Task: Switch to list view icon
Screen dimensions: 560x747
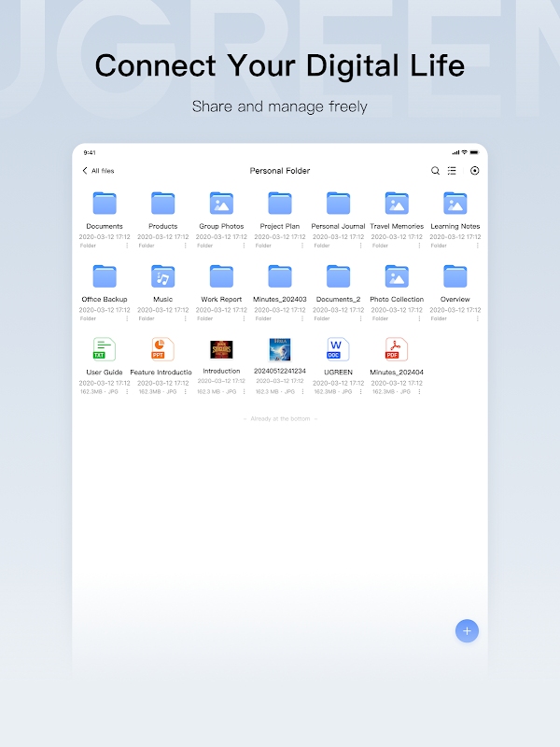Action: tap(452, 171)
